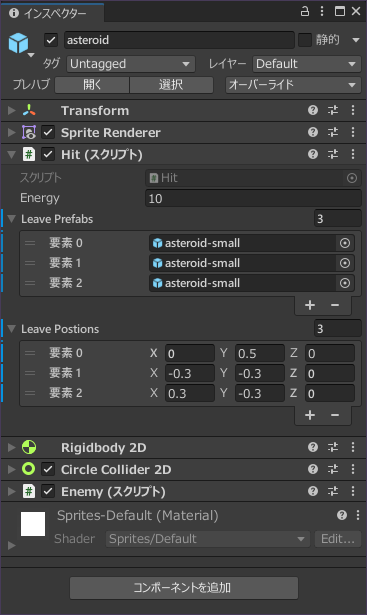The width and height of the screenshot is (367, 615).
Task: Open Rigidbody 2D help icon
Action: tap(313, 447)
